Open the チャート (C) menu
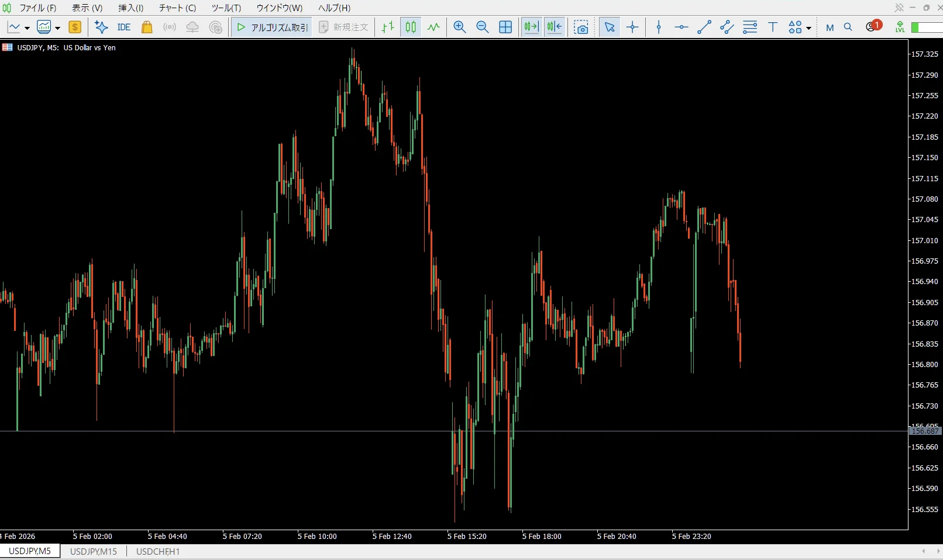Screen dimensions: 943x560 (177, 8)
